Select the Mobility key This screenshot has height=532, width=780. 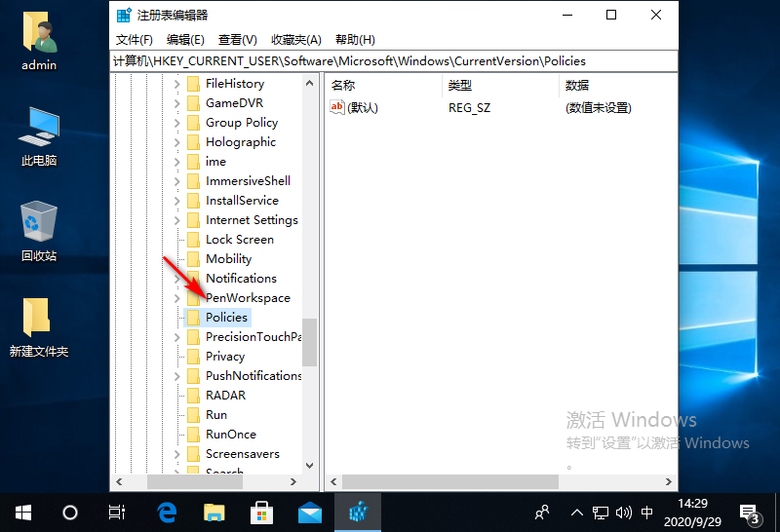click(x=229, y=259)
